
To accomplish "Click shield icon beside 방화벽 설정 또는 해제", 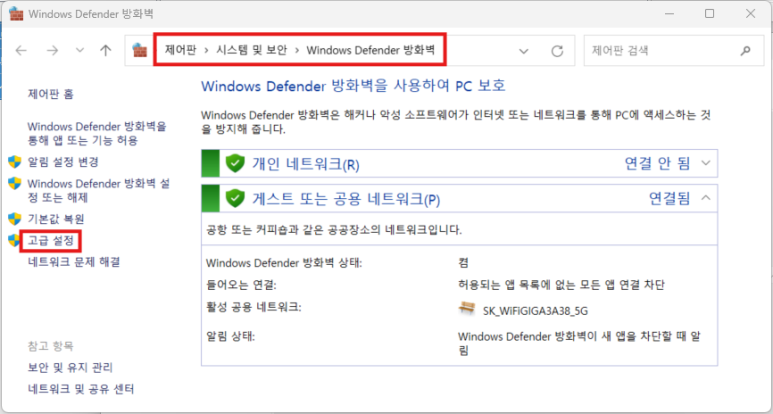I will (x=15, y=183).
